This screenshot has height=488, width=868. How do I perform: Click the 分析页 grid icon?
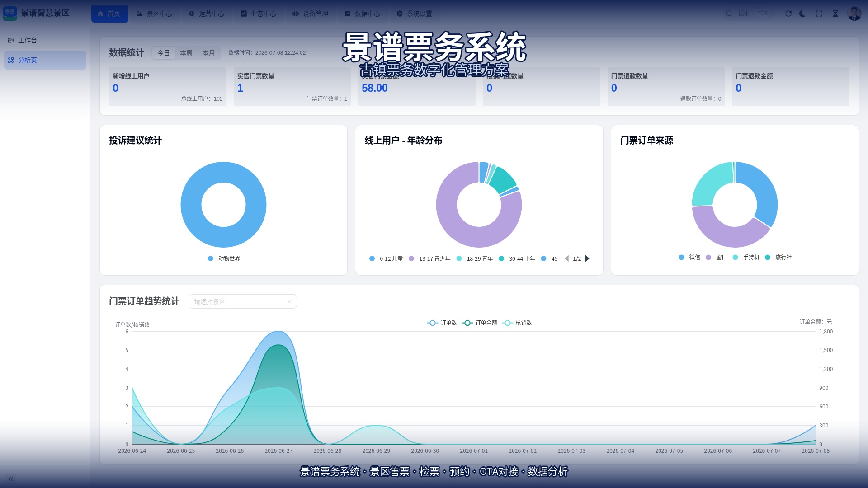11,60
